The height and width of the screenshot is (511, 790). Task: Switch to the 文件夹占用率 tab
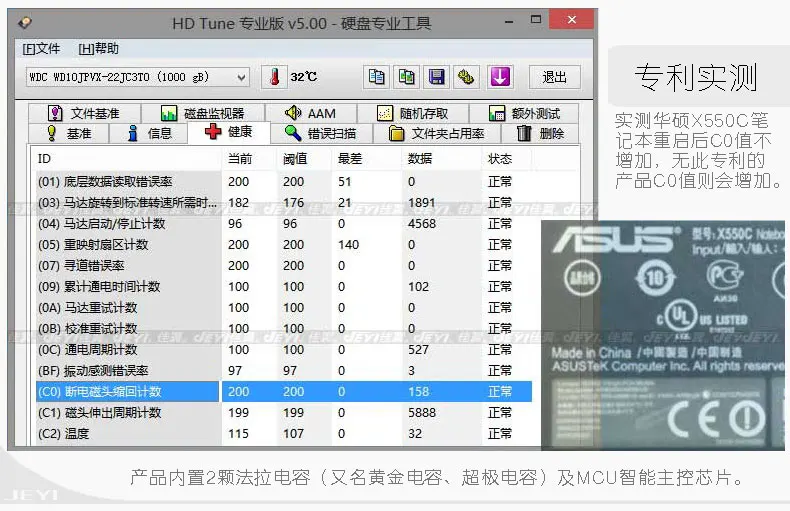(437, 134)
